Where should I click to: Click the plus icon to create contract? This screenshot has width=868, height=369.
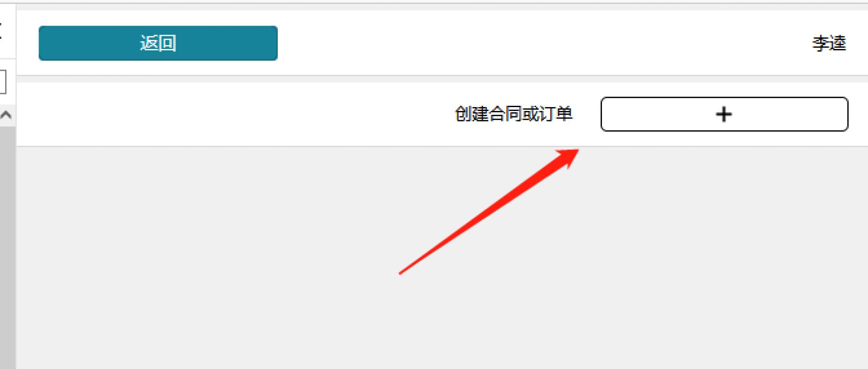(x=723, y=114)
